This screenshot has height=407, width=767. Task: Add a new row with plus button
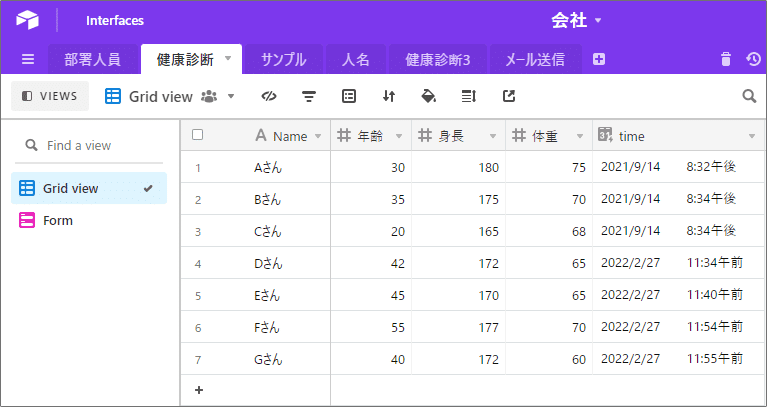coord(199,390)
